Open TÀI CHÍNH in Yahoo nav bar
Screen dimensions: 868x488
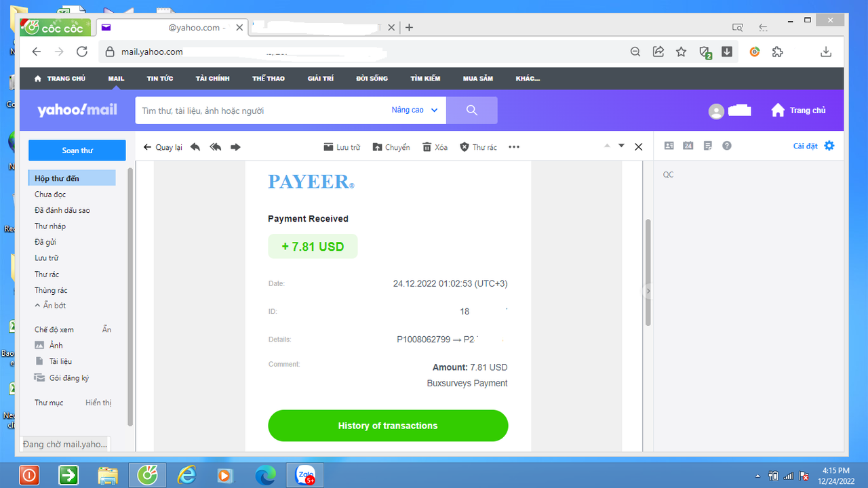click(212, 79)
